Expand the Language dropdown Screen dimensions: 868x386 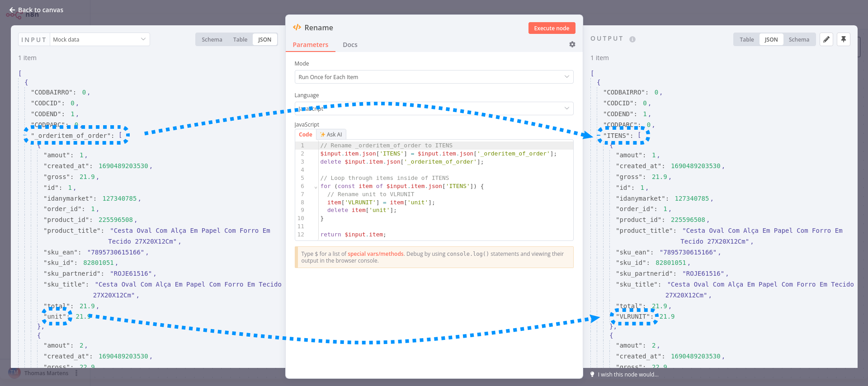click(x=434, y=108)
